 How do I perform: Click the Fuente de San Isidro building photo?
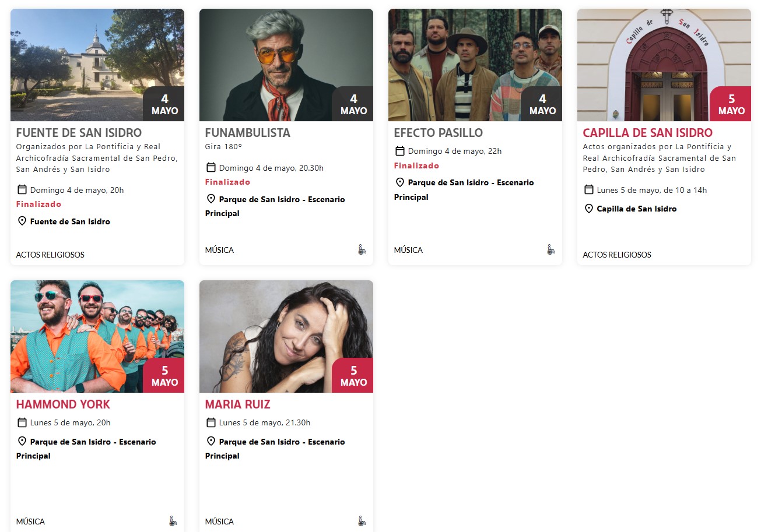[97, 65]
